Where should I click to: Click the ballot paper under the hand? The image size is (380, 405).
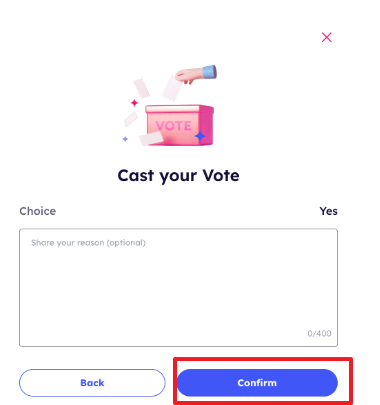coord(172,88)
